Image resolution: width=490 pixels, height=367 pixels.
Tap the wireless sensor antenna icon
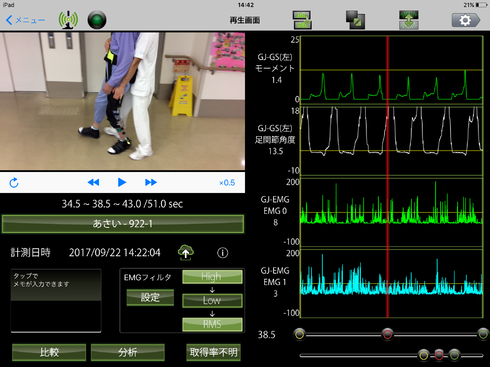coord(68,20)
